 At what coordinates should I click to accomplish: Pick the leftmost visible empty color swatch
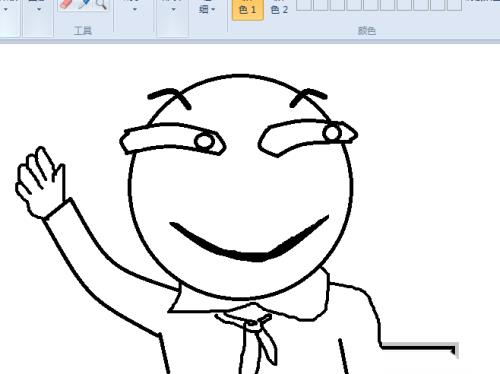click(304, 5)
